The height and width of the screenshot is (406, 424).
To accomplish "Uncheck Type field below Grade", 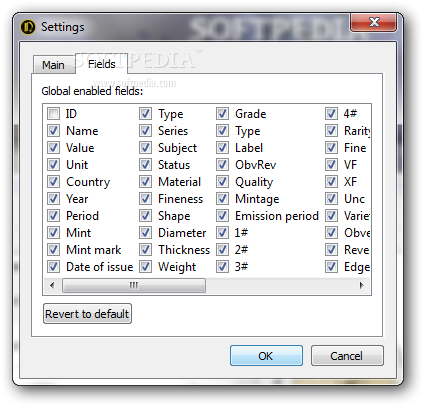I will 222,131.
